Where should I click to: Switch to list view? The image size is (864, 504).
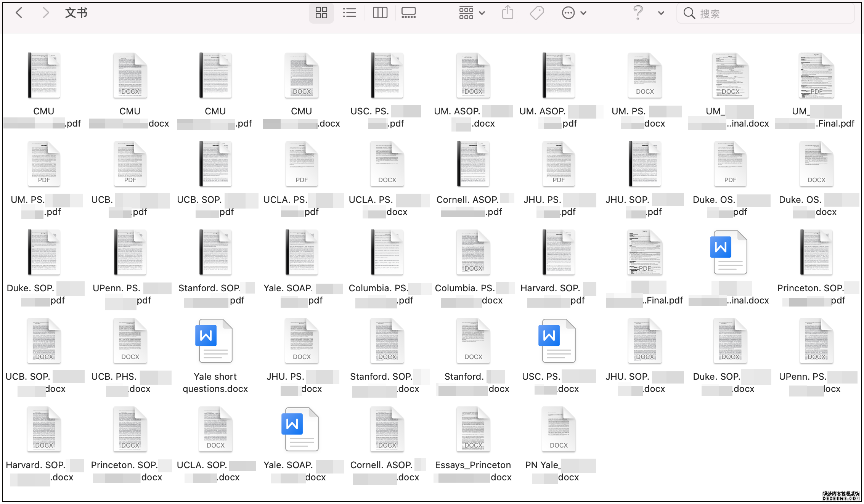tap(349, 13)
